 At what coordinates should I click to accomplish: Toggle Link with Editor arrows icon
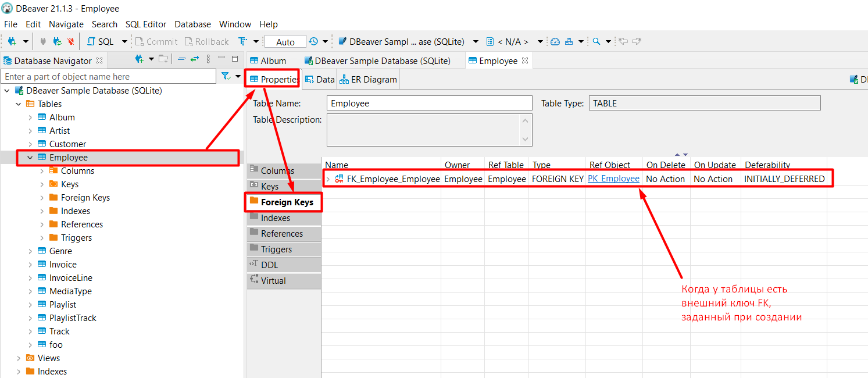(194, 59)
